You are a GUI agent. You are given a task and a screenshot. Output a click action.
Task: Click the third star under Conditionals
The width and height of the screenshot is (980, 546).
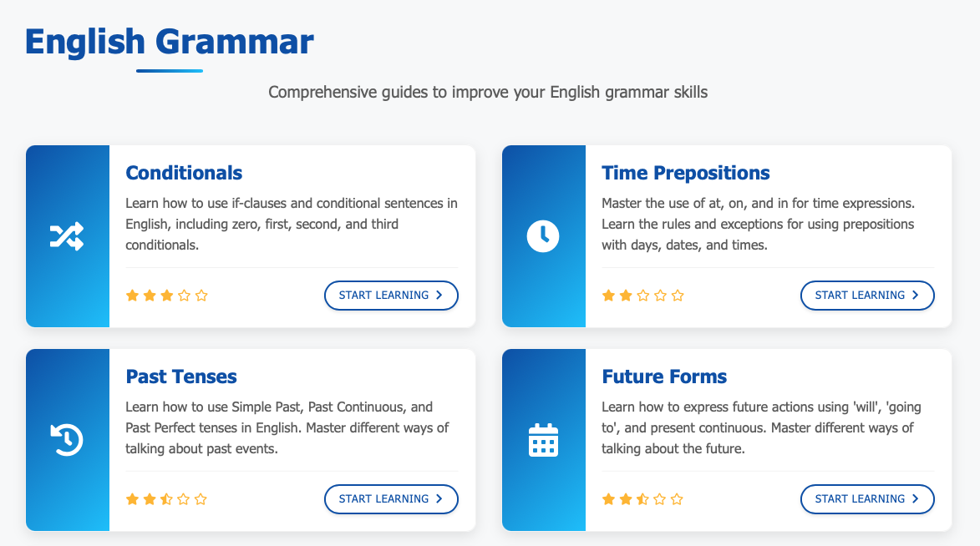pos(167,296)
